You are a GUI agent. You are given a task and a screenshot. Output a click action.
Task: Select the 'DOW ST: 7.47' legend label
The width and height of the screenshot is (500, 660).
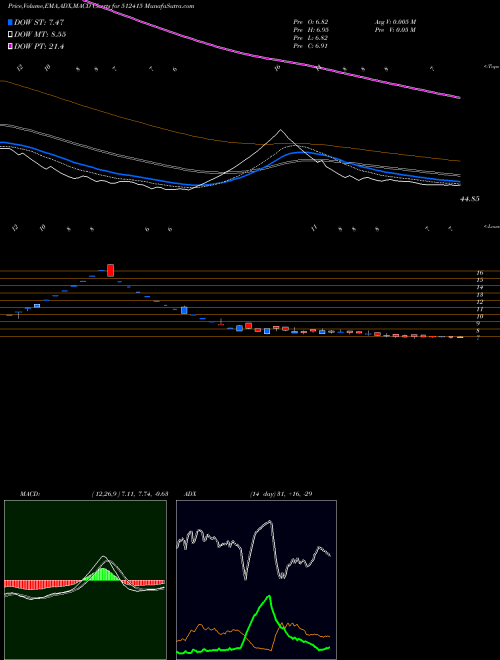click(39, 22)
